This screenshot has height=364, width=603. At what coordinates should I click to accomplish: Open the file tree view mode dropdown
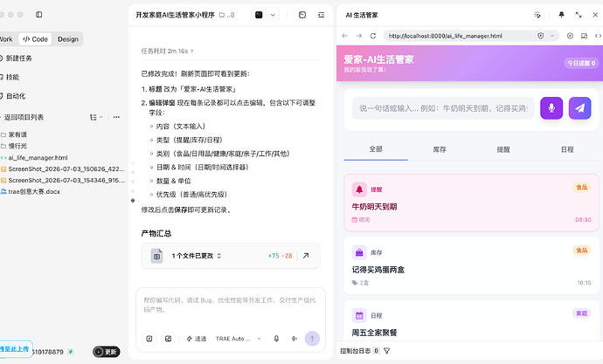coord(96,117)
